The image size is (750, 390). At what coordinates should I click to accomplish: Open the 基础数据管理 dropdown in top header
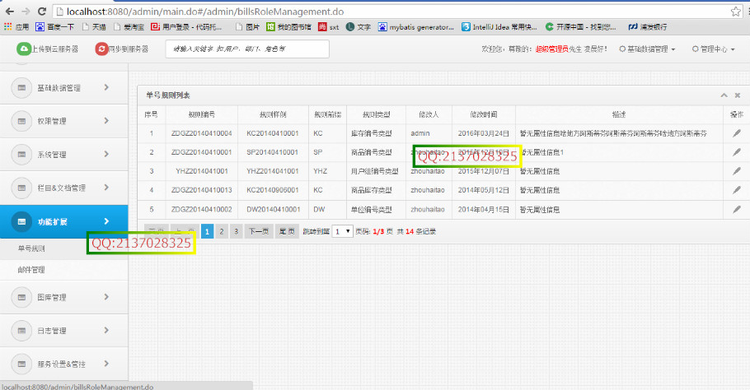(648, 49)
